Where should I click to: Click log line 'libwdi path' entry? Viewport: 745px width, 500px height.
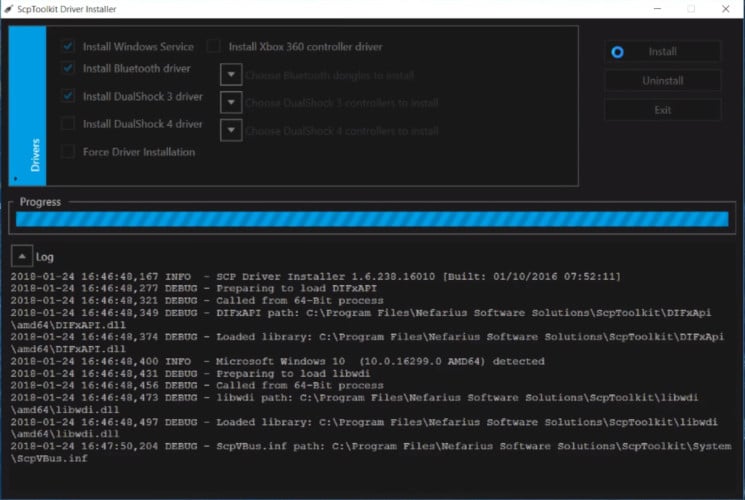point(354,404)
